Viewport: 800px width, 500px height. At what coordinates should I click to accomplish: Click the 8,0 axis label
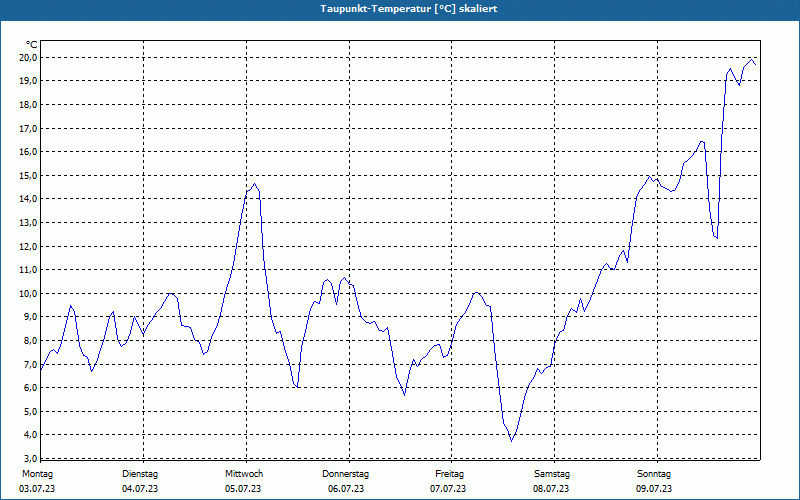point(30,340)
